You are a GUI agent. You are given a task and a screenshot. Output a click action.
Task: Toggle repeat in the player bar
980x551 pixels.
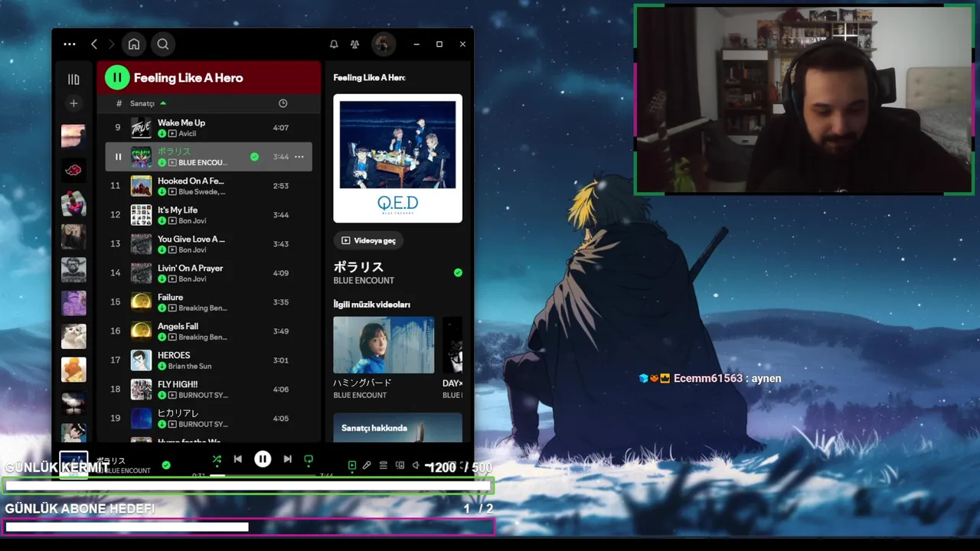[309, 459]
